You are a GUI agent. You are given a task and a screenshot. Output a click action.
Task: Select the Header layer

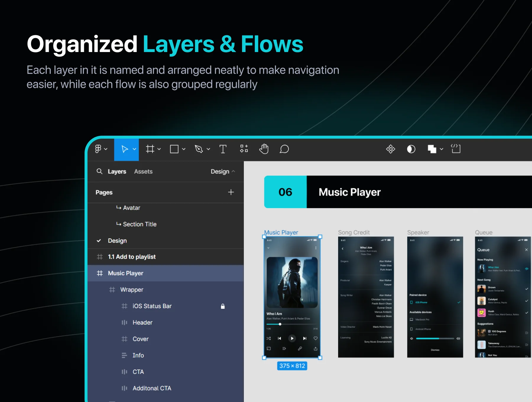tap(166, 322)
